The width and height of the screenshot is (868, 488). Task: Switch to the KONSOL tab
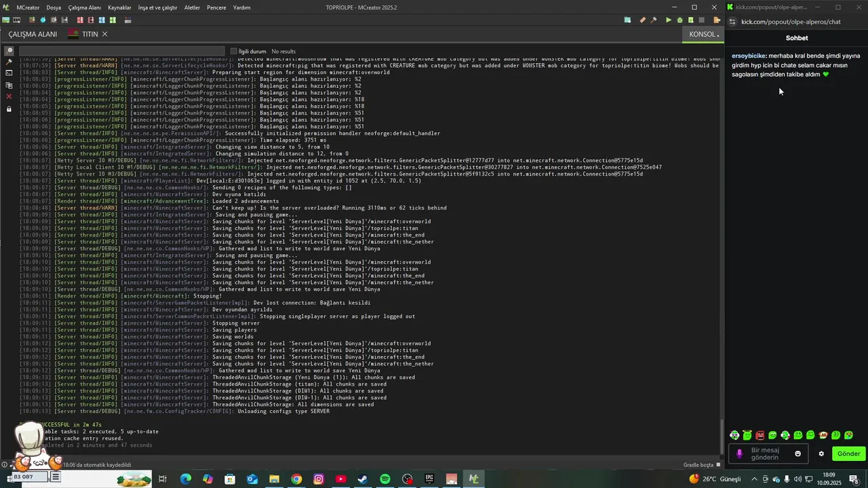pos(704,34)
